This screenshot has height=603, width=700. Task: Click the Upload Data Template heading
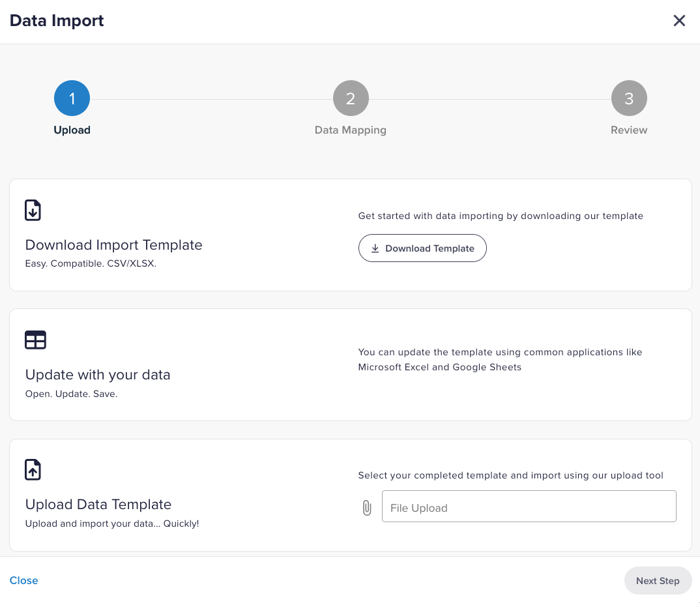pos(98,505)
